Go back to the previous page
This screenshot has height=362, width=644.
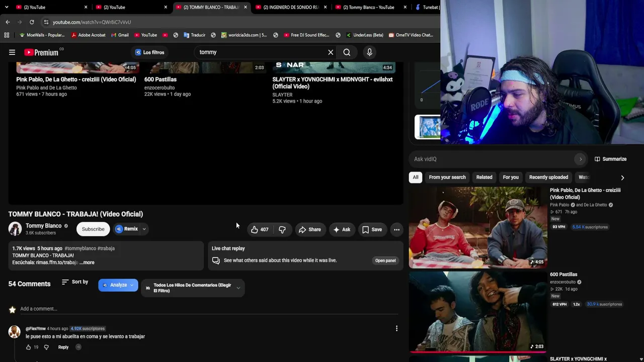click(x=8, y=22)
